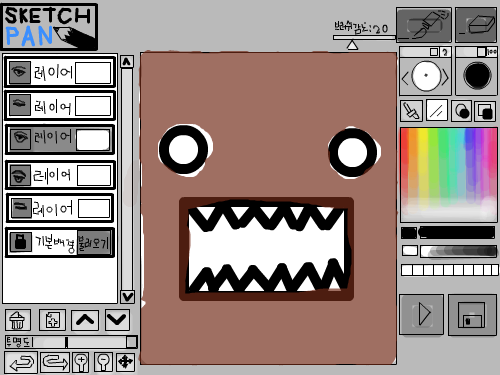Image resolution: width=500 pixels, height=375 pixels.
Task: Undo the last stroke
Action: click(x=21, y=362)
